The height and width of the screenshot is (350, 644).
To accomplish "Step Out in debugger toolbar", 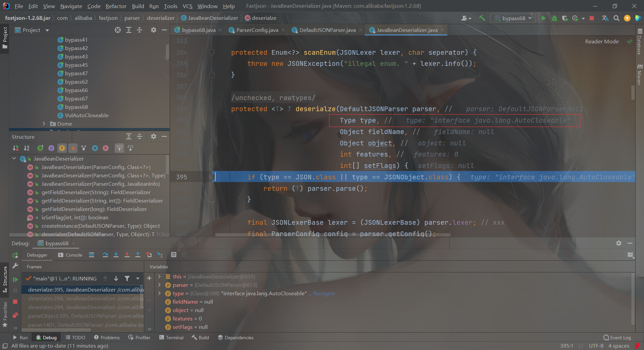I will click(138, 255).
